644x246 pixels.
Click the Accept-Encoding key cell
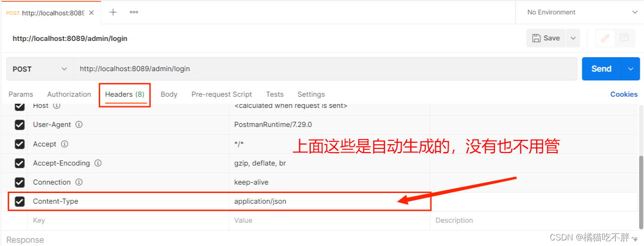[128, 163]
